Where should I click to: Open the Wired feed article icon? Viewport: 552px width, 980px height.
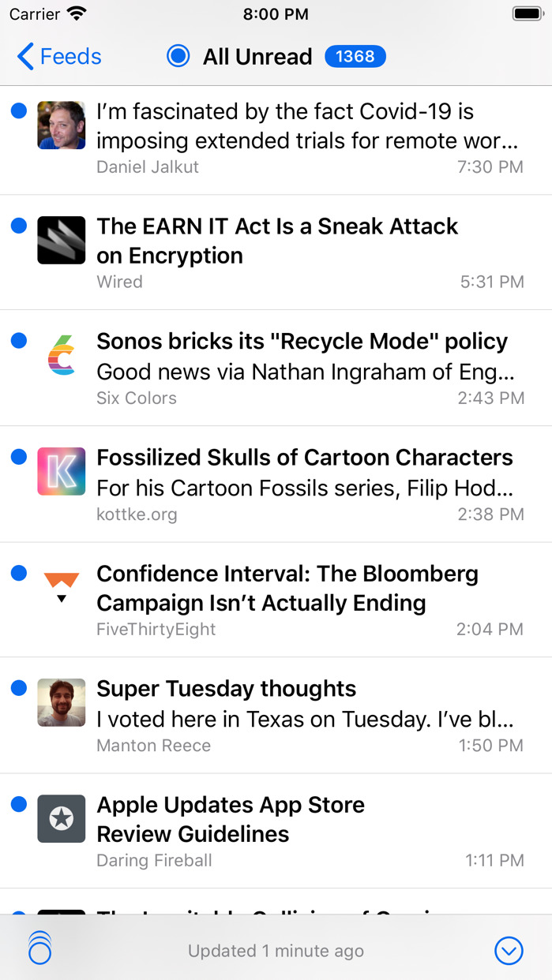(x=61, y=240)
